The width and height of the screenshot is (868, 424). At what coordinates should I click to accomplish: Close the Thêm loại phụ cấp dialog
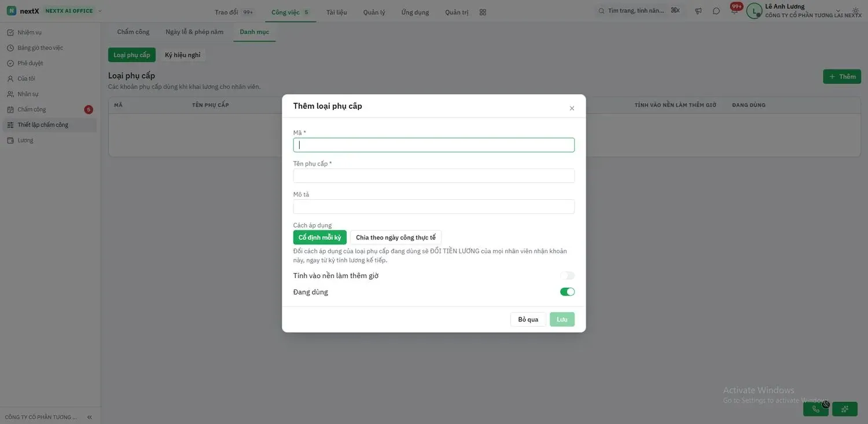pyautogui.click(x=572, y=108)
